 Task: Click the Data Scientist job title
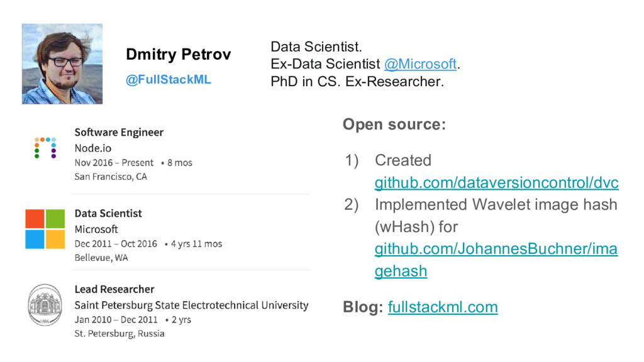pyautogui.click(x=108, y=214)
